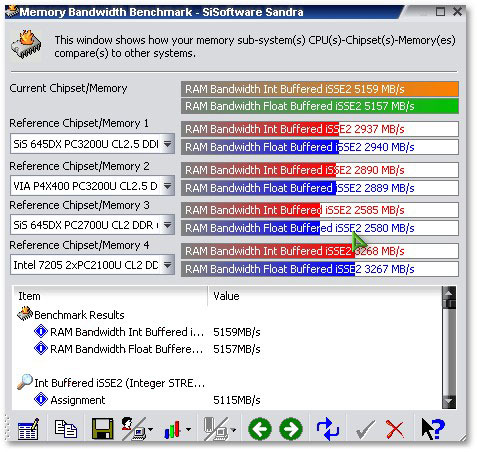This screenshot has width=477, height=452.
Task: Open dropdown arrow next to bar chart icon
Action: (x=188, y=429)
